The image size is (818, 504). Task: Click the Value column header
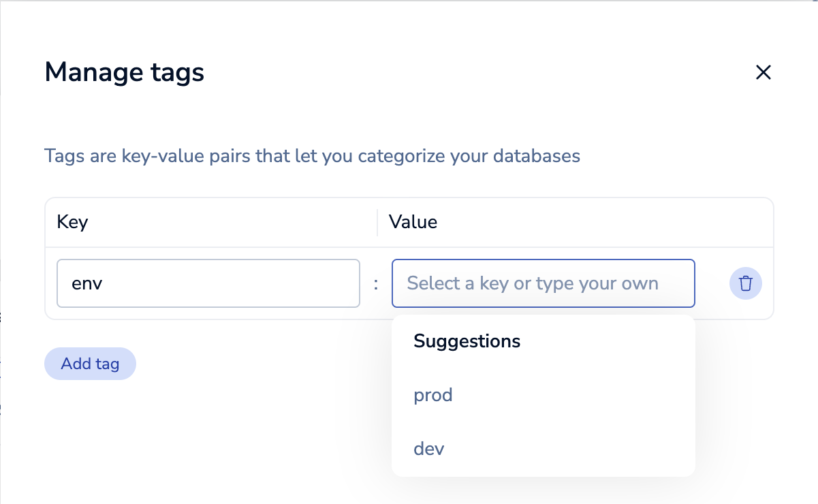click(x=413, y=222)
